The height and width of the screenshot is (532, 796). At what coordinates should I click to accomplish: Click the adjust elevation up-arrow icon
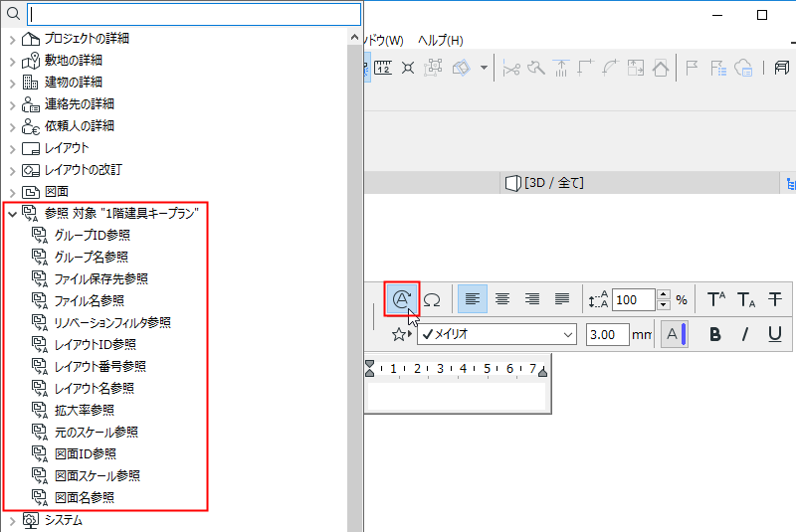pyautogui.click(x=561, y=68)
